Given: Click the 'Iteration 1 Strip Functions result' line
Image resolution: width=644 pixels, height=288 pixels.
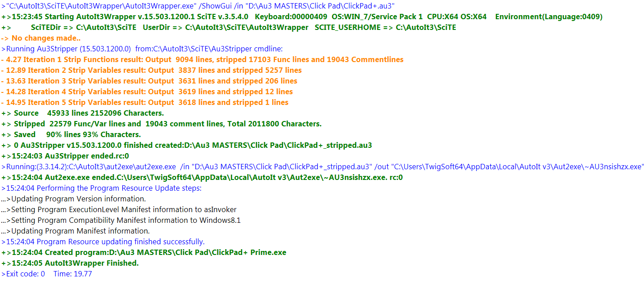Looking at the screenshot, I should click(x=202, y=59).
